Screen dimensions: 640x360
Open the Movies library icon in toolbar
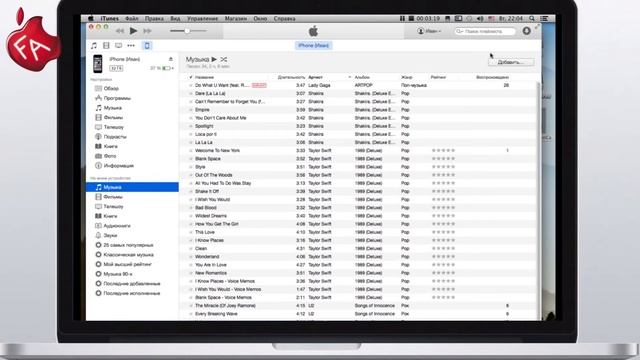[x=106, y=46]
